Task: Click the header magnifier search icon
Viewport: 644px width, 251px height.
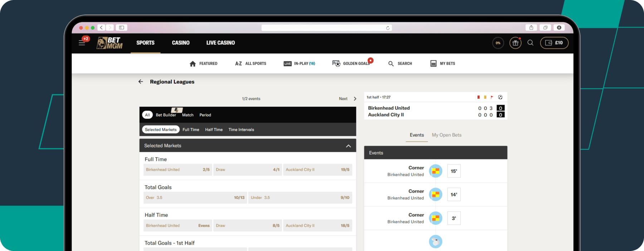Action: pos(531,43)
